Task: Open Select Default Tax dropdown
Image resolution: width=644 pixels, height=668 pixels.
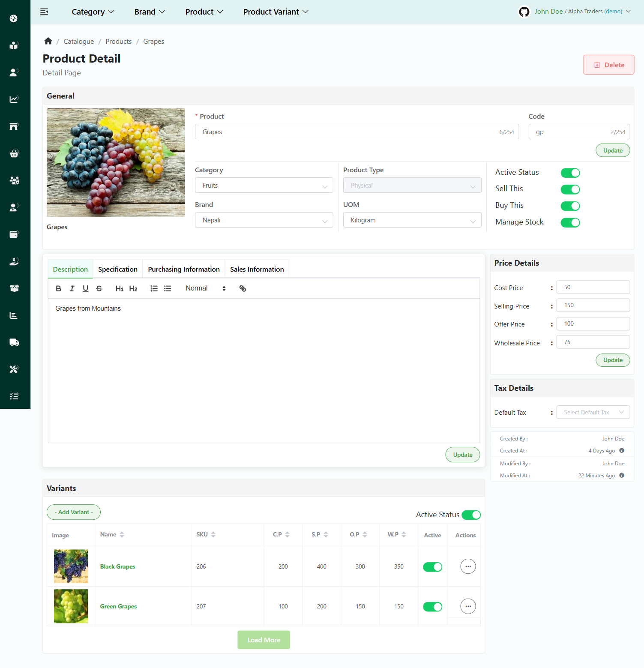Action: click(593, 412)
